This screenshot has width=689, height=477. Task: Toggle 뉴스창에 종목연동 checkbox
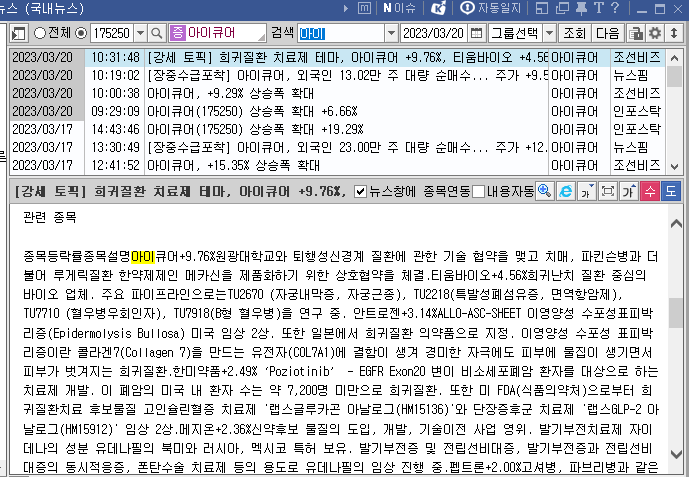pos(360,192)
